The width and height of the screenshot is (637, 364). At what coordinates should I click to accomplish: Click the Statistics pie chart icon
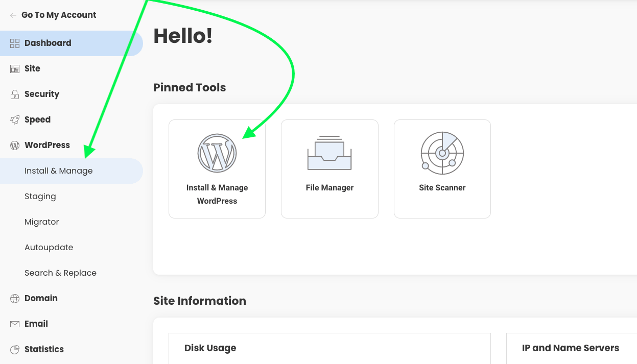15,350
